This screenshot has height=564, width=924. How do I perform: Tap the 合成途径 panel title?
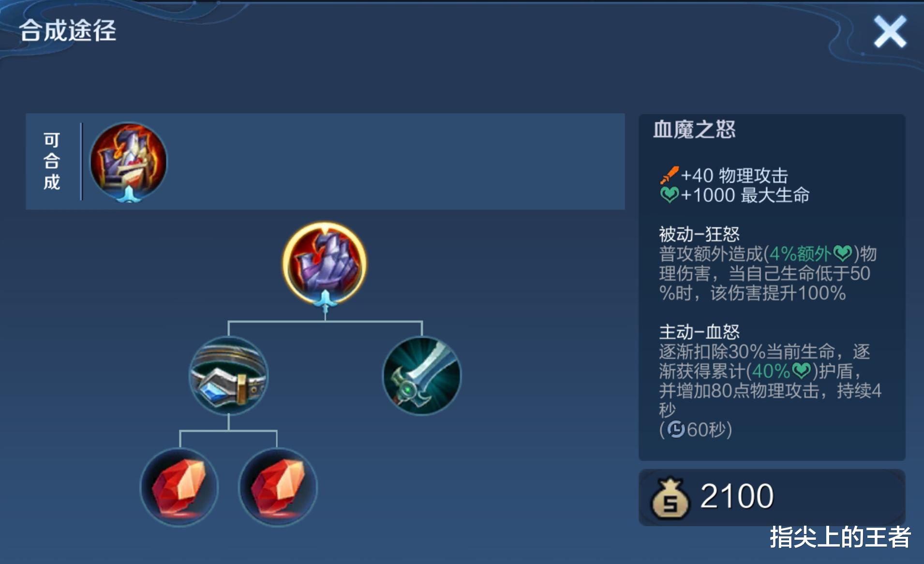coord(68,30)
